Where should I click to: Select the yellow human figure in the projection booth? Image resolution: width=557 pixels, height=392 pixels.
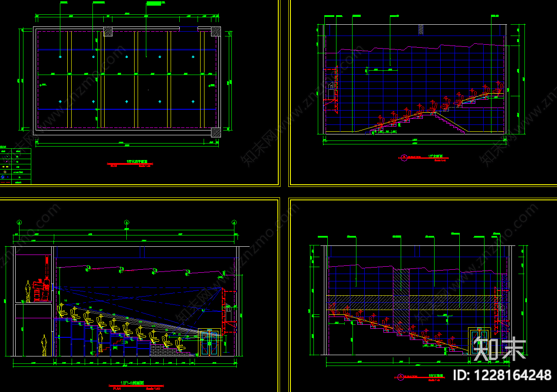click(28, 291)
